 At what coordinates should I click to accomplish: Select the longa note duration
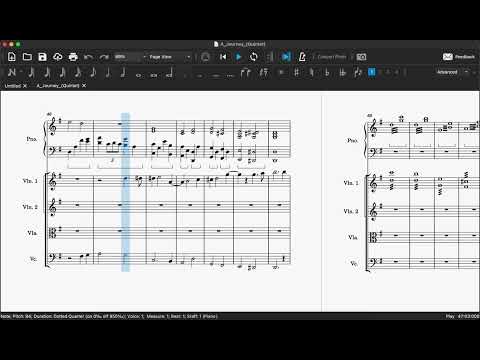[x=169, y=72]
